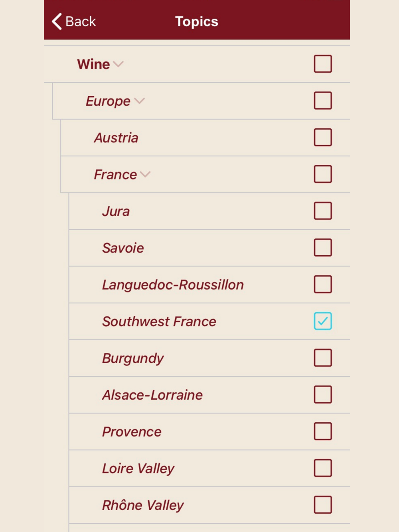Enable the Europe checkbox
Image resolution: width=399 pixels, height=532 pixels.
click(322, 100)
